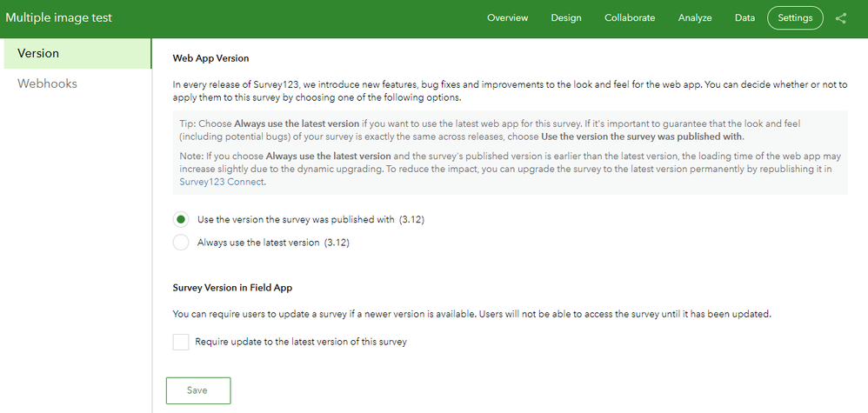The image size is (868, 413).
Task: Open the Analyze tab
Action: (x=695, y=18)
